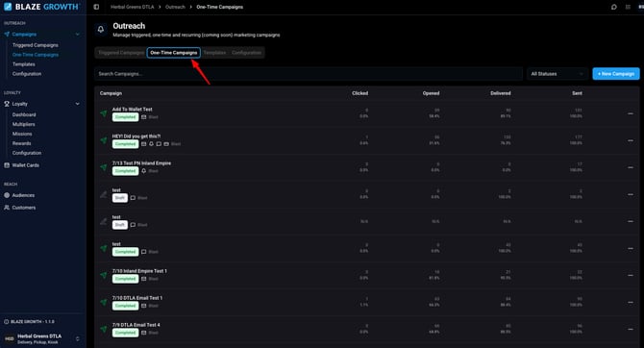The height and width of the screenshot is (348, 644).
Task: Switch to the Triggered Campaigns tab
Action: click(121, 53)
